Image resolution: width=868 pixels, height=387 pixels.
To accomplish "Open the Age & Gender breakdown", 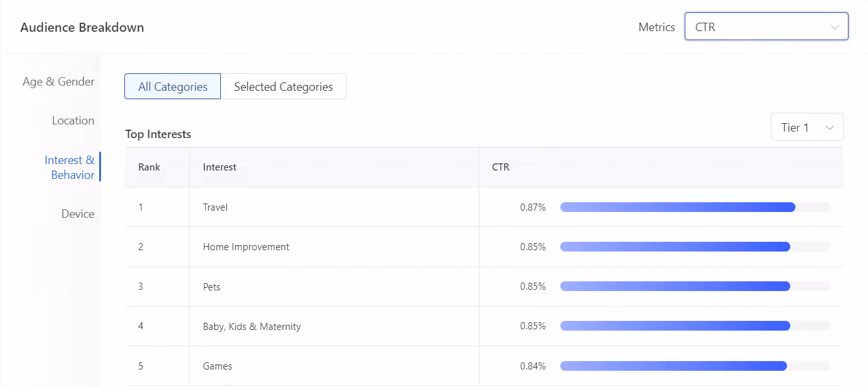I will pyautogui.click(x=58, y=81).
